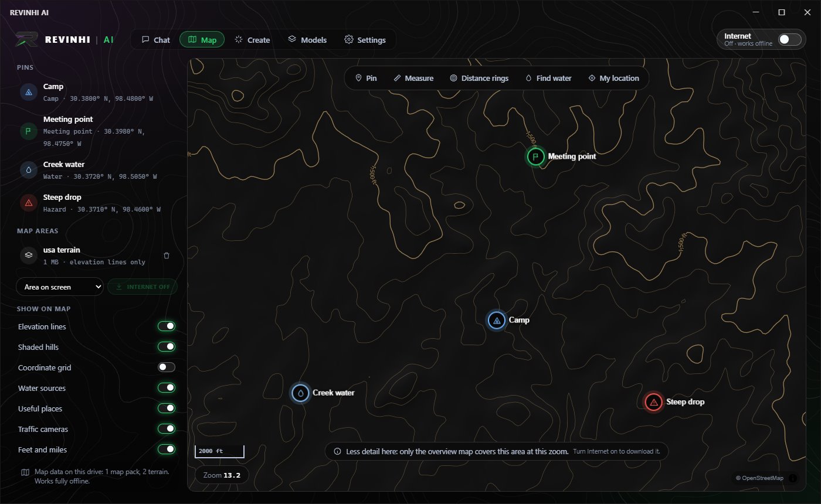Enable the Coordinate grid
821x504 pixels.
[x=167, y=367]
